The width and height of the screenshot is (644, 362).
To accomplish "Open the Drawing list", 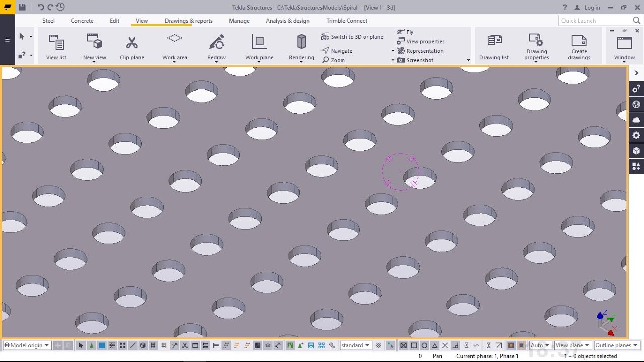I will click(x=494, y=47).
